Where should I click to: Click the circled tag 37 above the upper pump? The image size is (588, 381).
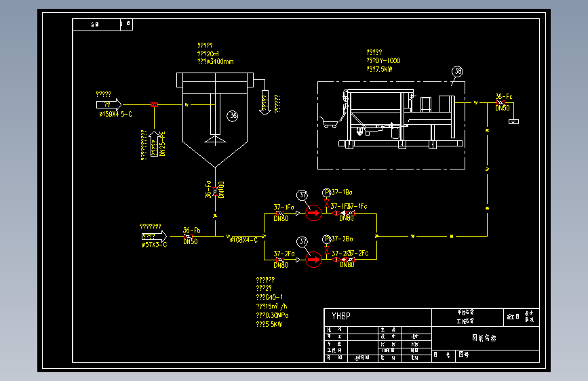coord(302,195)
